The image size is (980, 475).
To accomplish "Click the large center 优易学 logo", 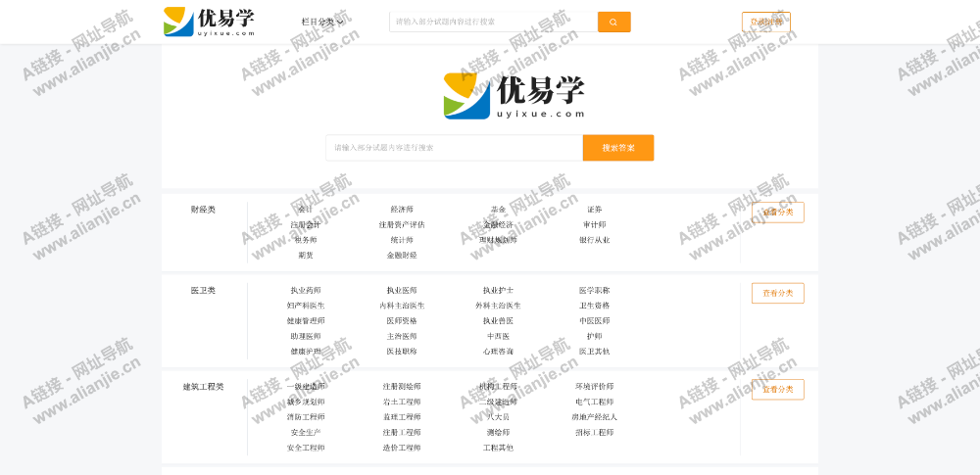I will (x=514, y=96).
